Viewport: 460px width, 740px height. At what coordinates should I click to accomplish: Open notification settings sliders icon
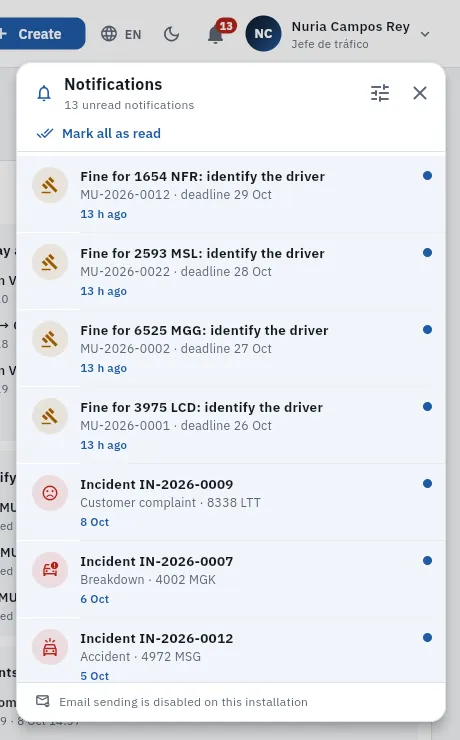tap(380, 93)
